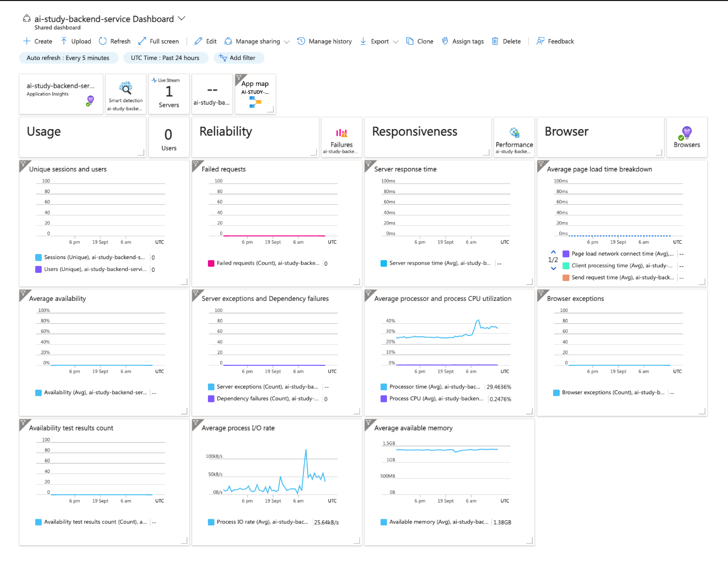This screenshot has width=728, height=565.
Task: Open Manage history clock icon
Action: point(301,41)
